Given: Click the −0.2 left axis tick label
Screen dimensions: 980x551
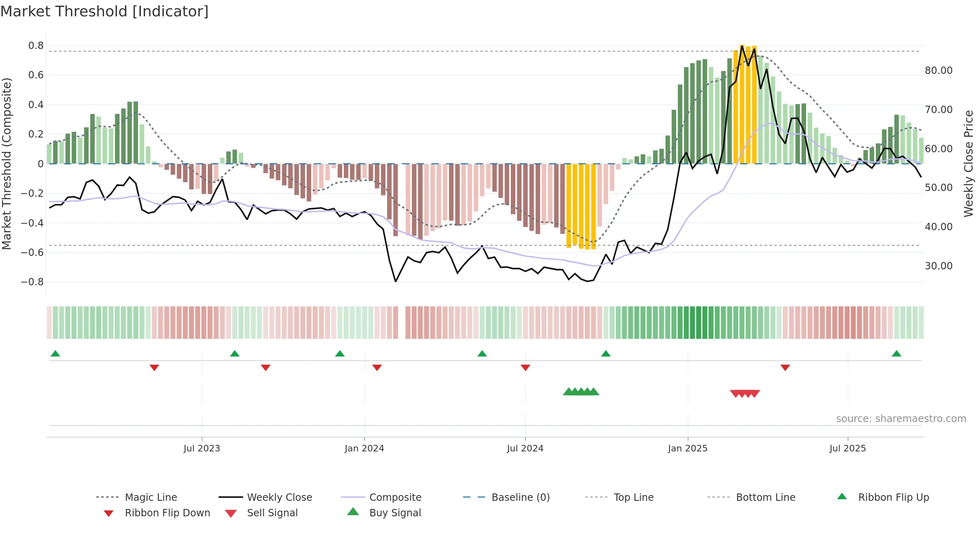Looking at the screenshot, I should coord(32,193).
